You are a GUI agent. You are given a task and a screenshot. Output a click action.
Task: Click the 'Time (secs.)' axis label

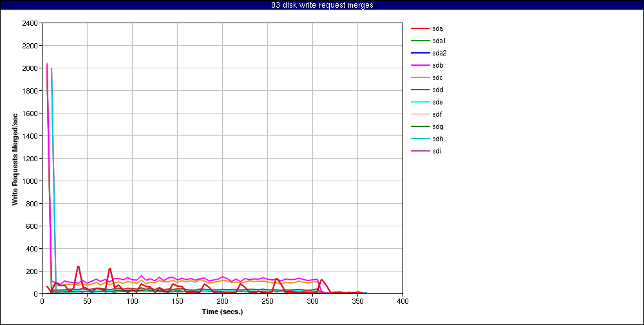click(x=222, y=311)
